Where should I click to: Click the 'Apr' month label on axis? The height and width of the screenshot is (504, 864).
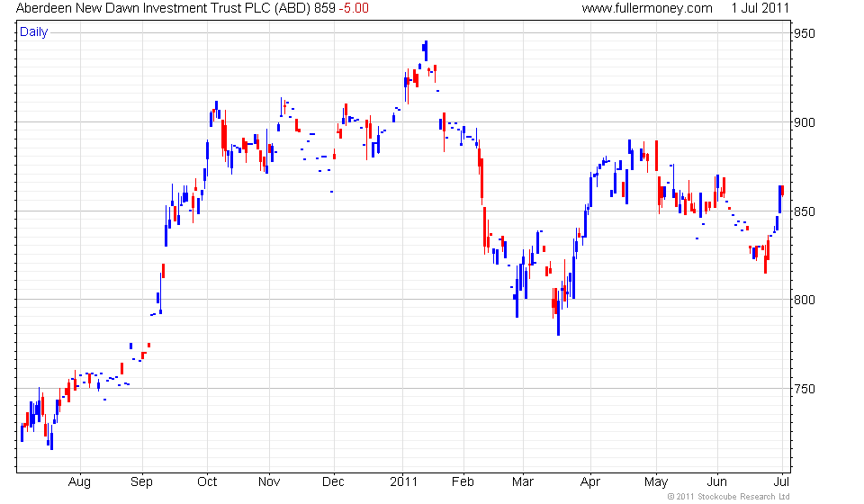[590, 482]
